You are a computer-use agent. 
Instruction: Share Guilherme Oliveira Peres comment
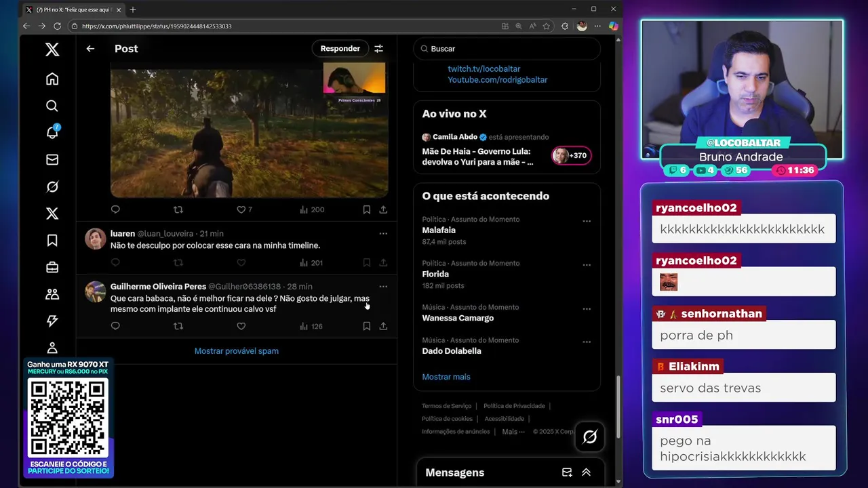click(x=383, y=326)
